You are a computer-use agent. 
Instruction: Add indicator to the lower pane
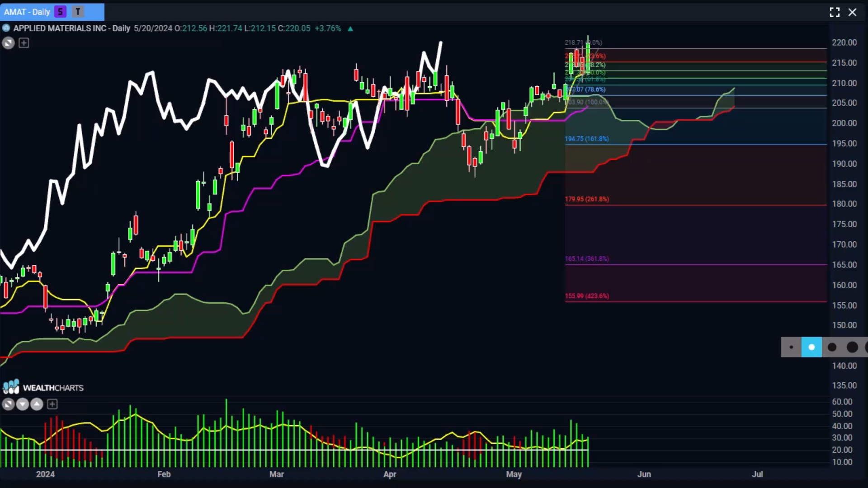point(52,404)
